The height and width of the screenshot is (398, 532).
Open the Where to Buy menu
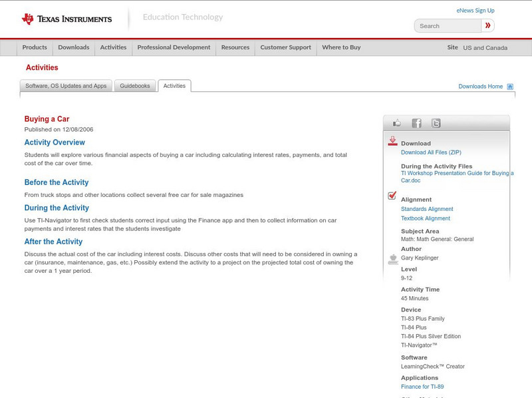coord(341,47)
